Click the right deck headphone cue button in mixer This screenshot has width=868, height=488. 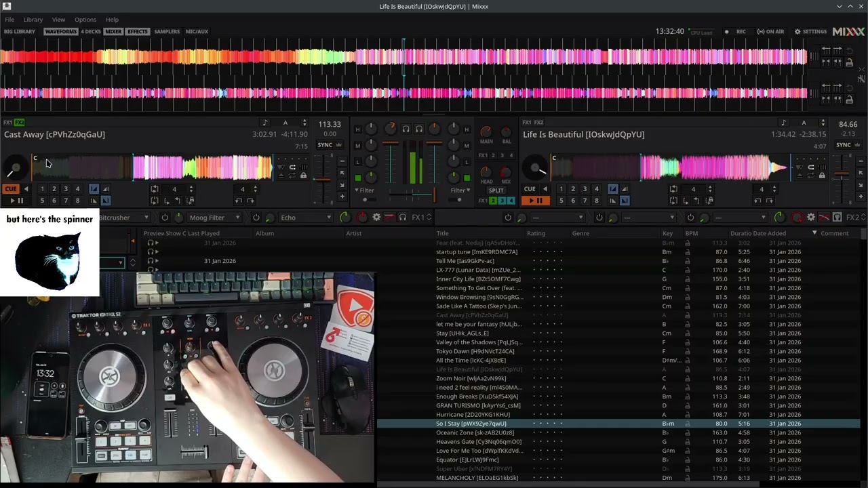(x=419, y=129)
